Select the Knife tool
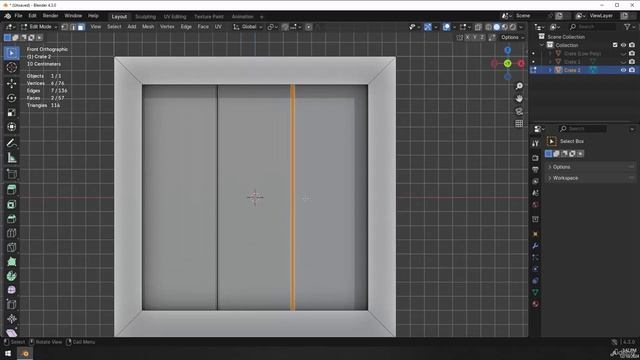Viewport: 640px width, 360px height. [x=11, y=247]
